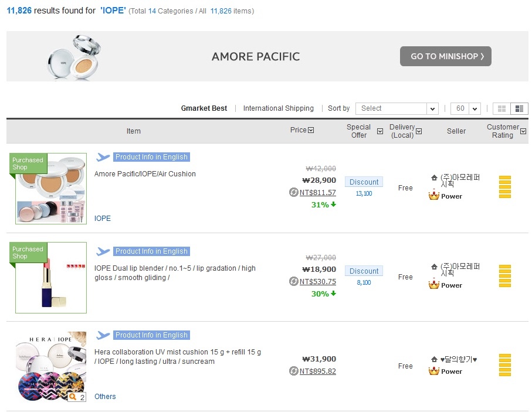Image resolution: width=532 pixels, height=416 pixels.
Task: Click NT$811.57 converted price link
Action: click(x=317, y=193)
